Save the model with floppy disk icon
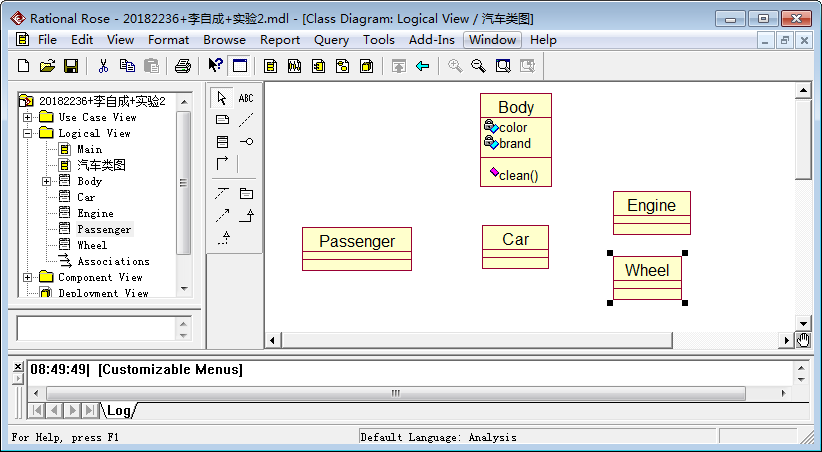822x452 pixels. coord(71,66)
